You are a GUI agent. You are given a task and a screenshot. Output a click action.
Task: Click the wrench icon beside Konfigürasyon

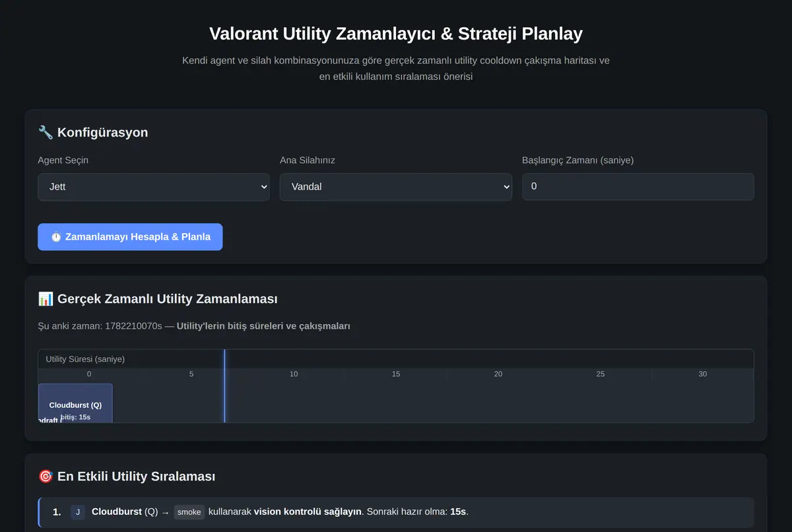pos(46,132)
